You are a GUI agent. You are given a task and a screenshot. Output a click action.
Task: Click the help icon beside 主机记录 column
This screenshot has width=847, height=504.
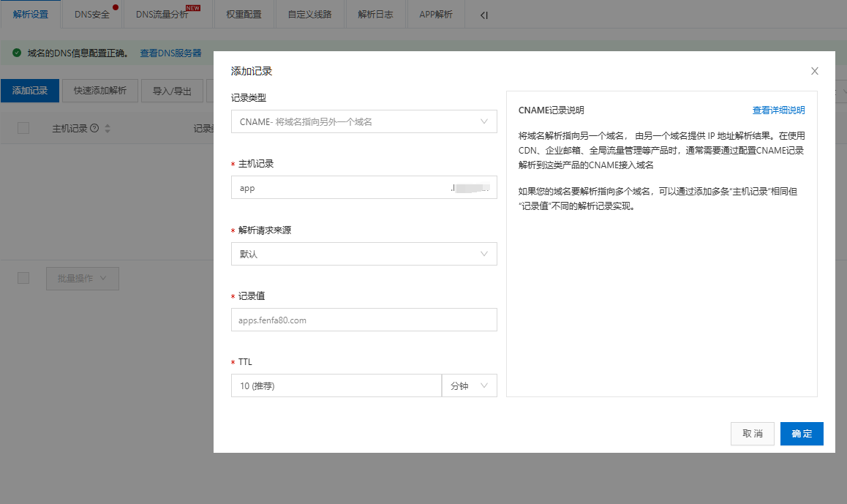[x=94, y=129]
